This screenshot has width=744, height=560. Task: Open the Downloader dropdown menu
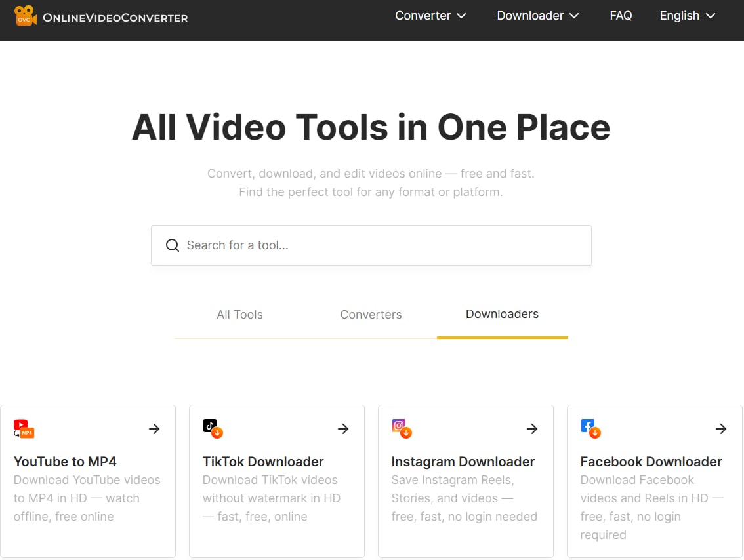(537, 16)
